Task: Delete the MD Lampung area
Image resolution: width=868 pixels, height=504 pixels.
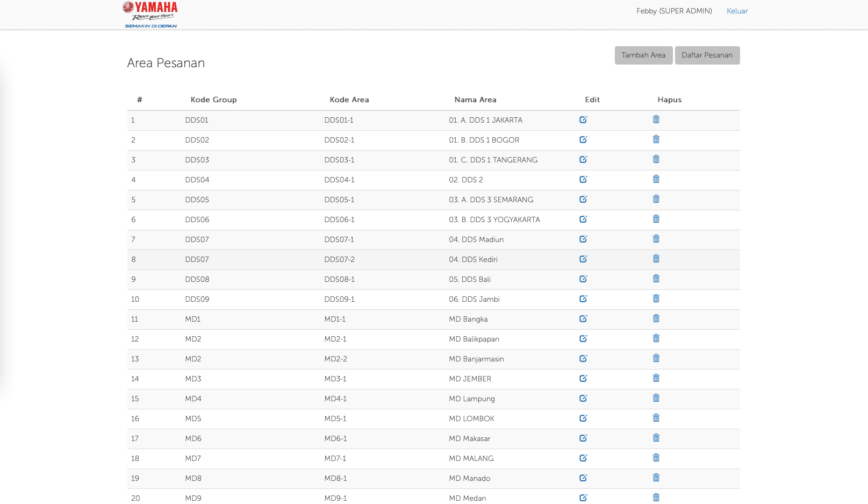Action: [x=656, y=398]
